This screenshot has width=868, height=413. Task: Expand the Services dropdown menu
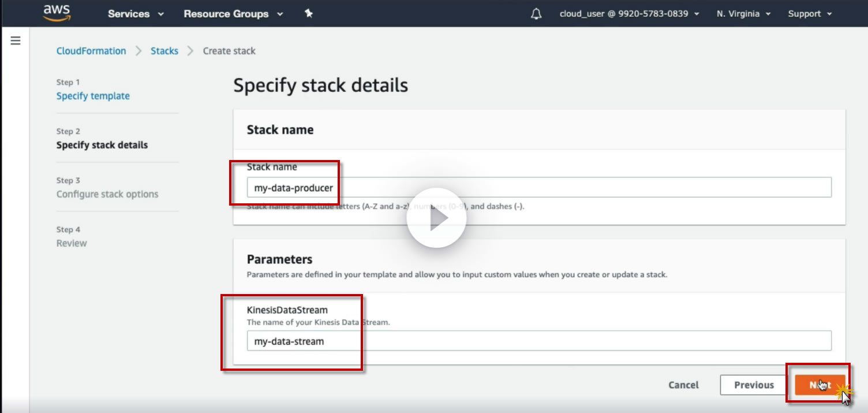pyautogui.click(x=136, y=14)
